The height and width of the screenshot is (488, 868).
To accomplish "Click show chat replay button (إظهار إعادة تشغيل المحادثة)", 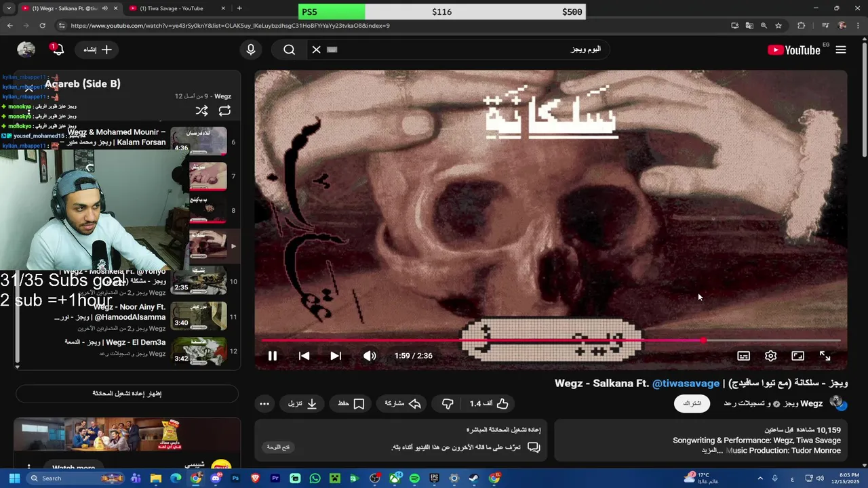I will pos(127,393).
